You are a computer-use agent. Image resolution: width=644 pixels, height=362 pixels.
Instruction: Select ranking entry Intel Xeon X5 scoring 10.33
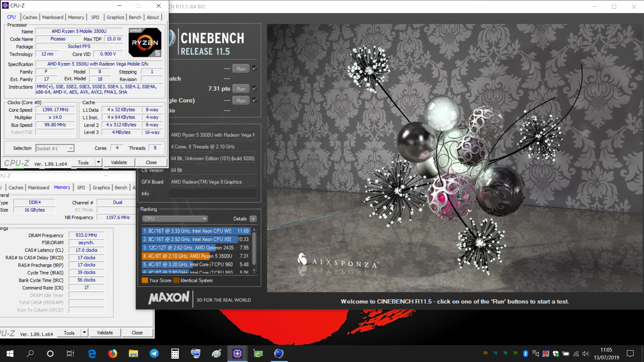[196, 239]
